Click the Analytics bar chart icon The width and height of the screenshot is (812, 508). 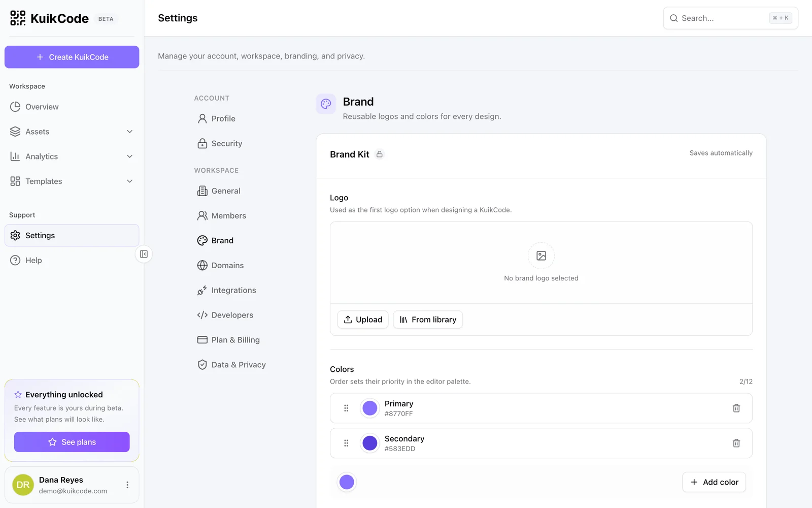click(x=15, y=156)
